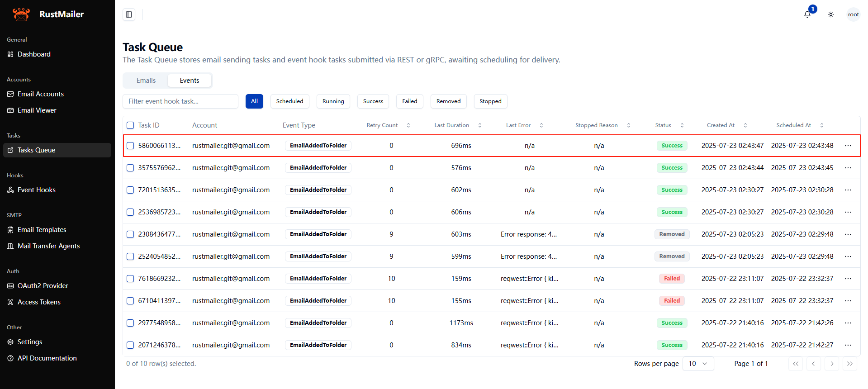Open row actions for task 7618669232

click(x=848, y=279)
